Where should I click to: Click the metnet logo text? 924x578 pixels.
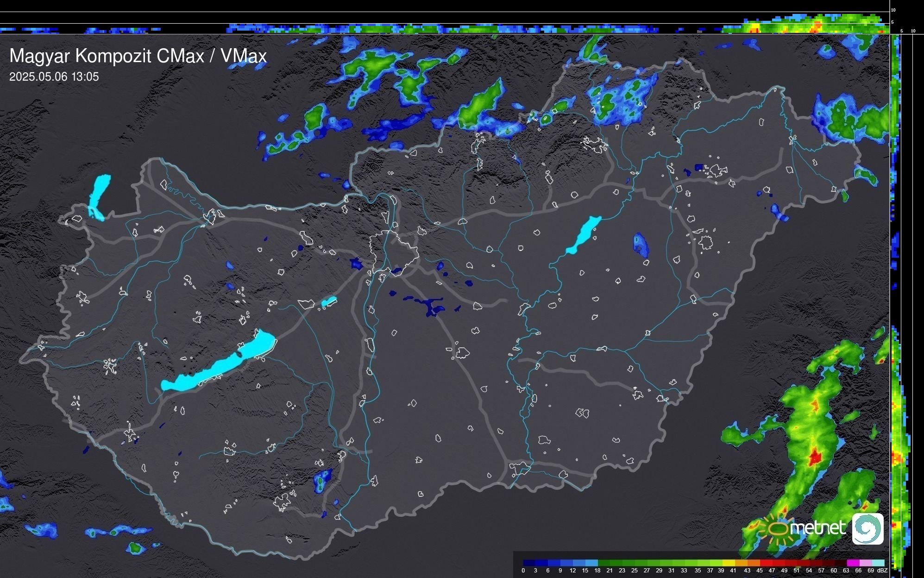(818, 528)
